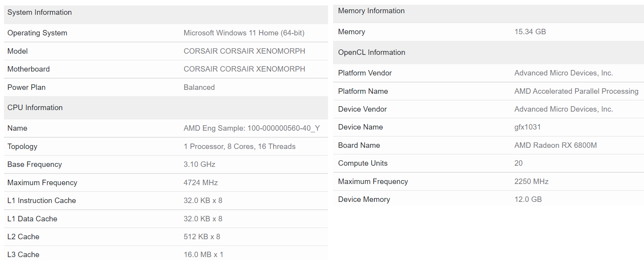
Task: Select the Operating System row value
Action: 244,33
